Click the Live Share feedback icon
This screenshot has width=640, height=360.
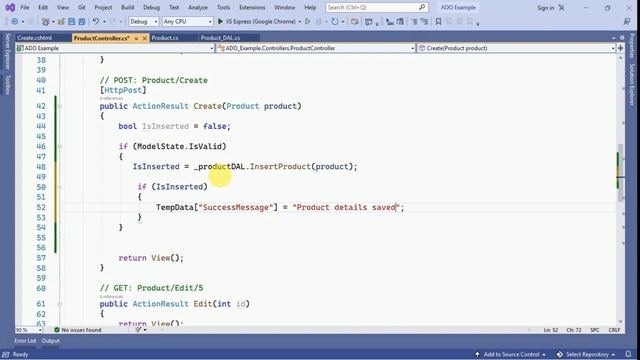coord(627,22)
